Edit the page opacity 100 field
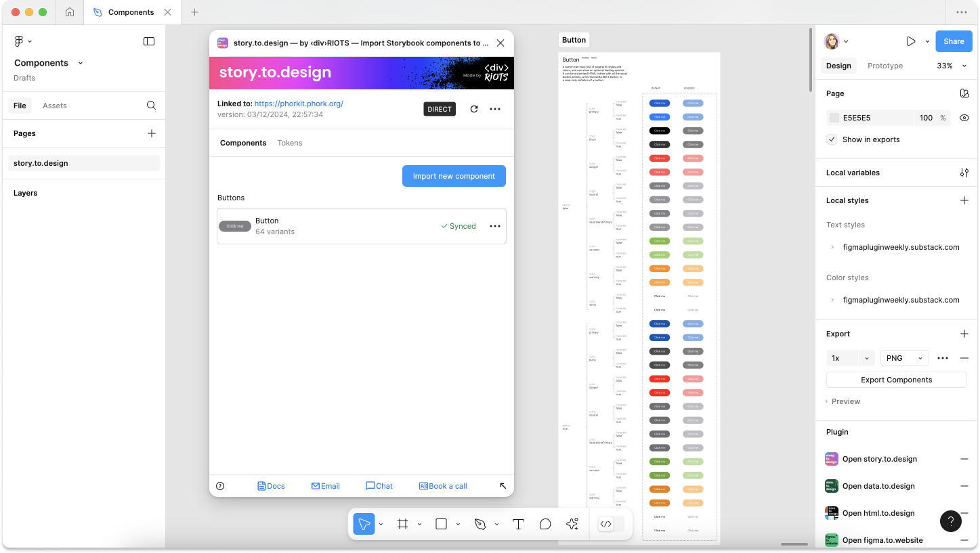Image resolution: width=980 pixels, height=553 pixels. 926,118
